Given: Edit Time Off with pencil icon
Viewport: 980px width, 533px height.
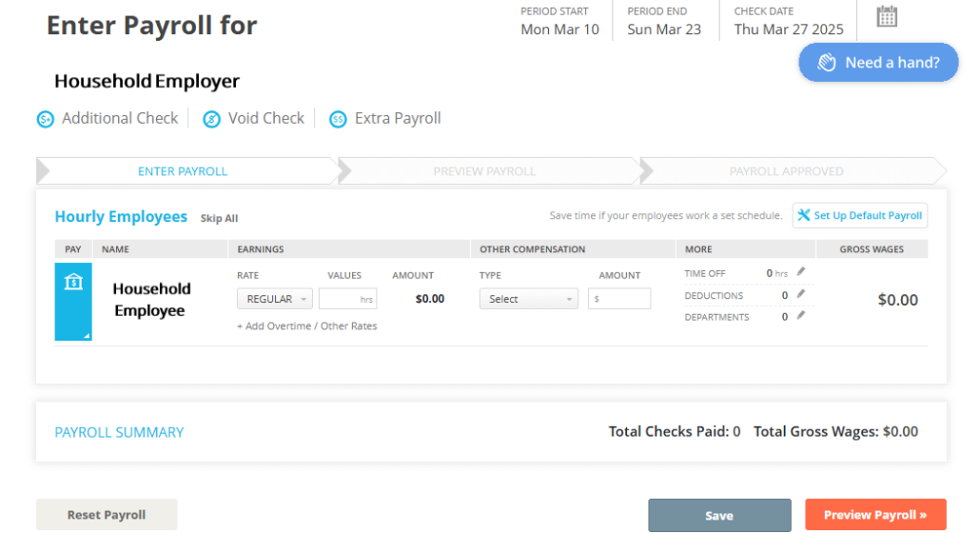Looking at the screenshot, I should (801, 272).
